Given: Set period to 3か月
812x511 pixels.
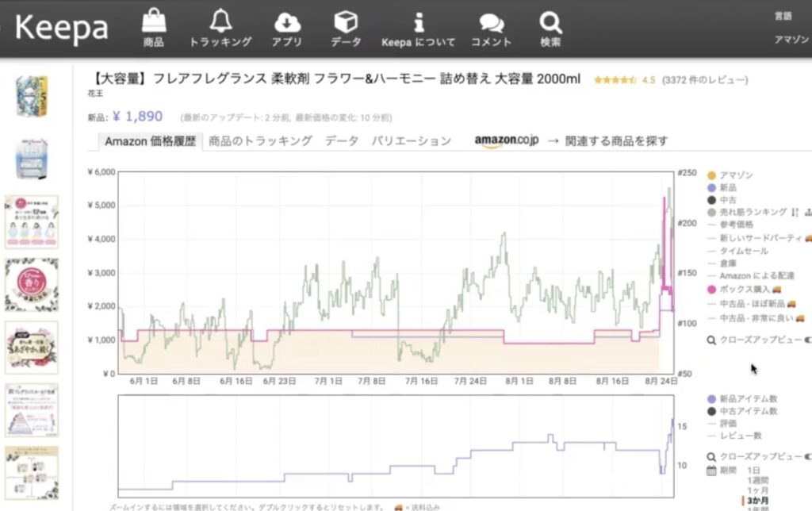Looking at the screenshot, I should [x=757, y=501].
